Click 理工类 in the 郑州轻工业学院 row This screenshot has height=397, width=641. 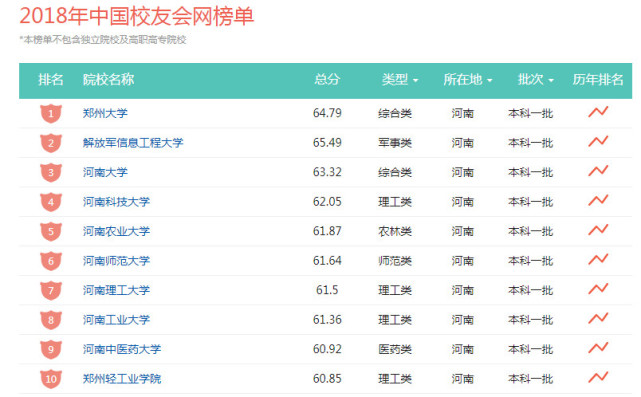click(x=395, y=379)
